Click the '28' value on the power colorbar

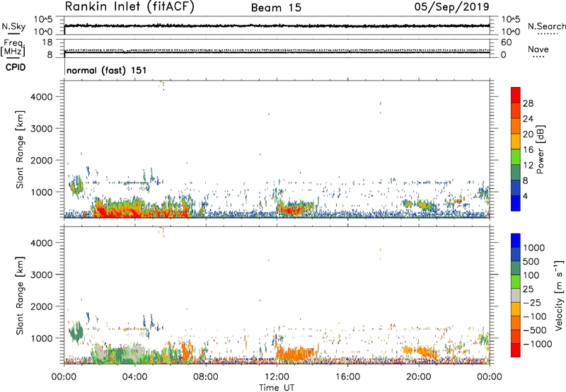(x=528, y=103)
